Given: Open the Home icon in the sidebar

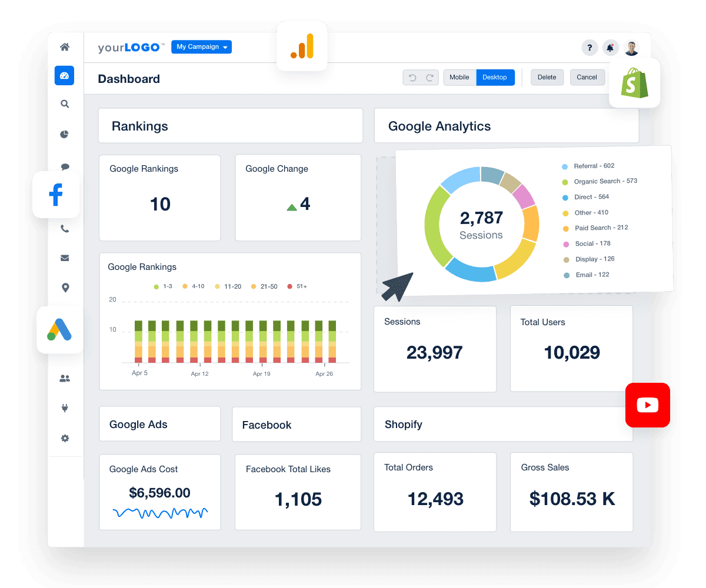Looking at the screenshot, I should 64,46.
